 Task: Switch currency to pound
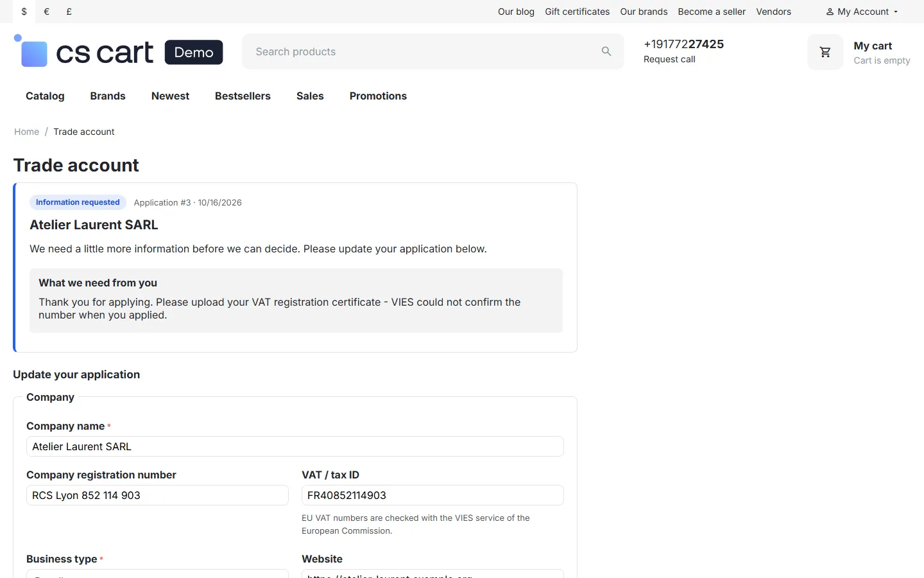tap(69, 12)
